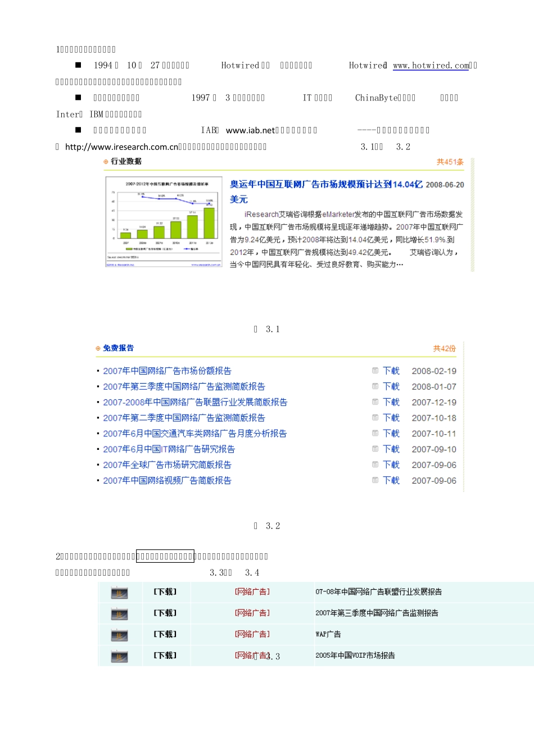Click download icon in 2007-09-10 row
Screen dimensions: 534x756
pyautogui.click(x=375, y=449)
